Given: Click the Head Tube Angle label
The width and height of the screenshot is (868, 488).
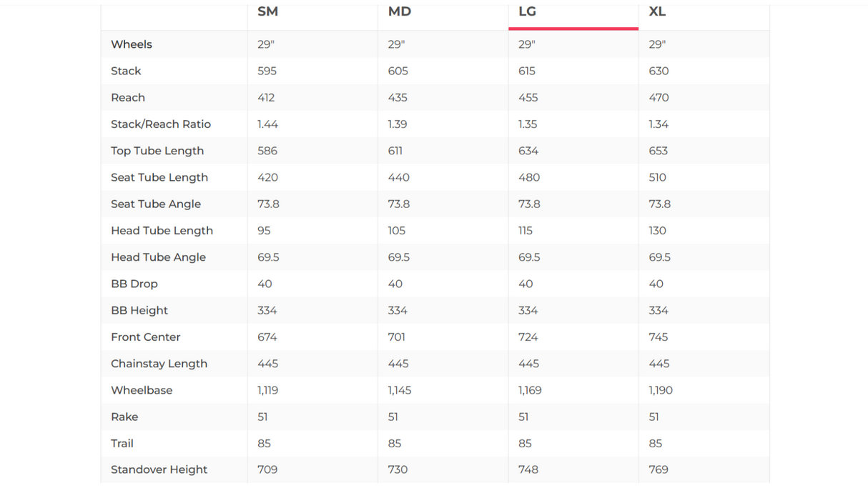Looking at the screenshot, I should pyautogui.click(x=158, y=257).
